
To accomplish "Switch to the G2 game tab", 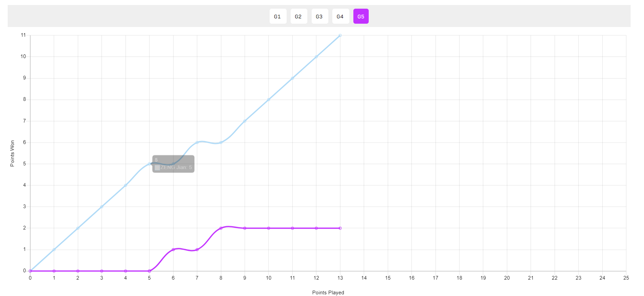I will coord(299,16).
